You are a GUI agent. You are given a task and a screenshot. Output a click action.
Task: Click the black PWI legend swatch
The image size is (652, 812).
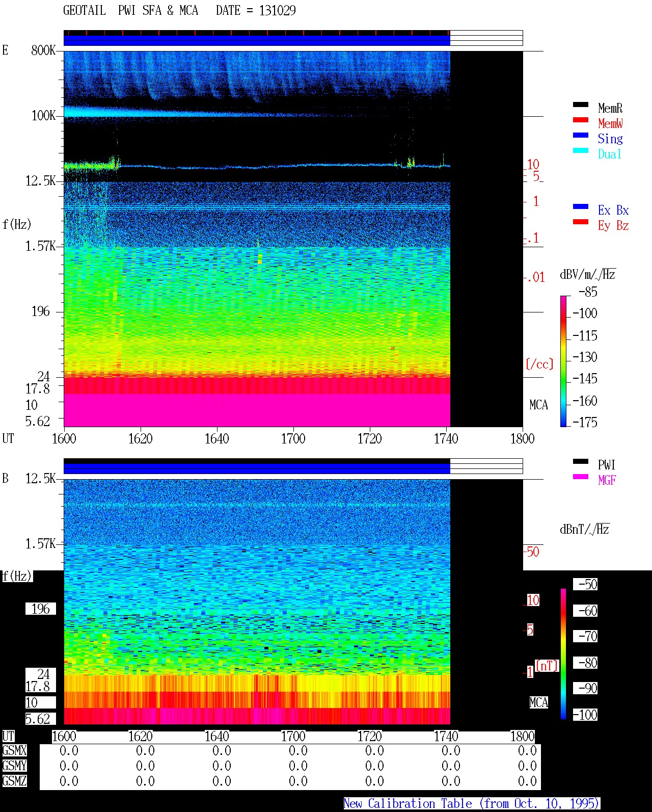coord(581,462)
